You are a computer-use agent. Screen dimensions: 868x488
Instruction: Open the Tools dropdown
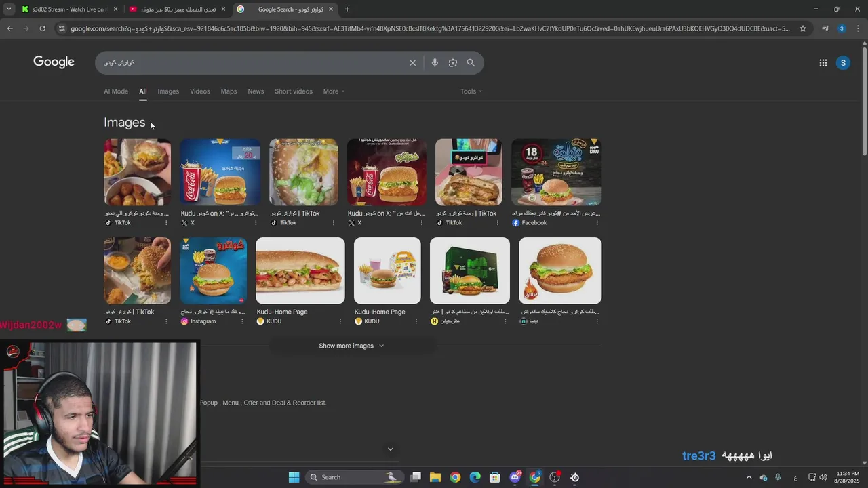pyautogui.click(x=471, y=91)
